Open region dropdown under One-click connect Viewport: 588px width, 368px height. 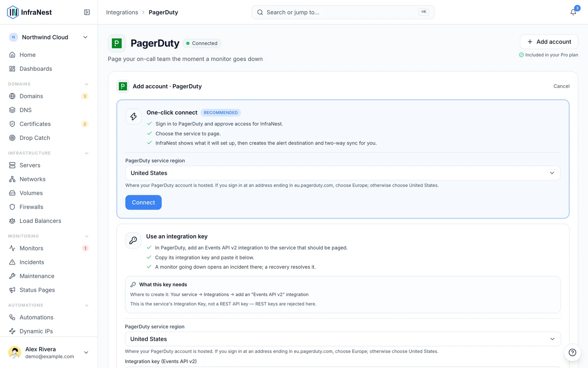[x=343, y=173]
